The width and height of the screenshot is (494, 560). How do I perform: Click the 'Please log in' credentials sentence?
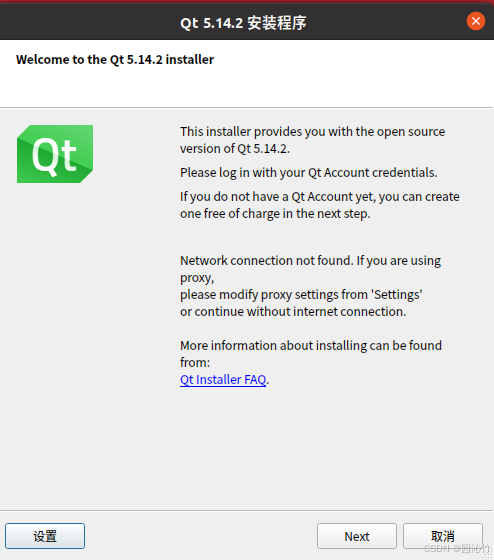coord(309,173)
